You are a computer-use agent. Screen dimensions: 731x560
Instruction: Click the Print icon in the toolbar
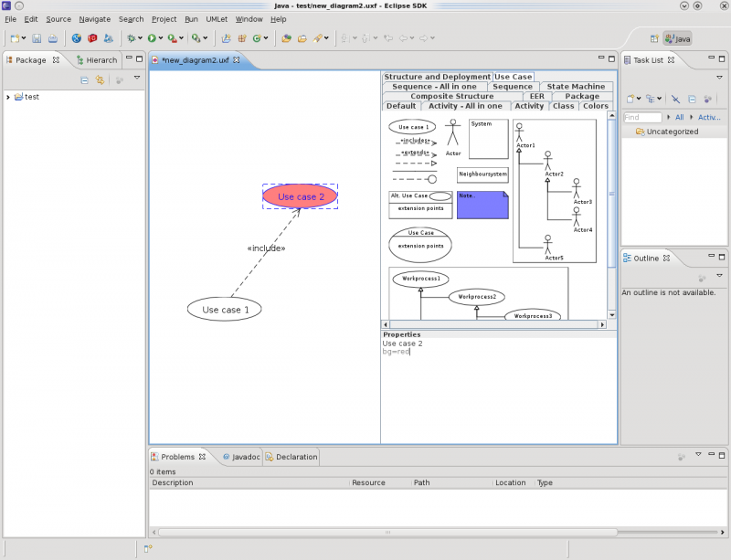click(53, 38)
